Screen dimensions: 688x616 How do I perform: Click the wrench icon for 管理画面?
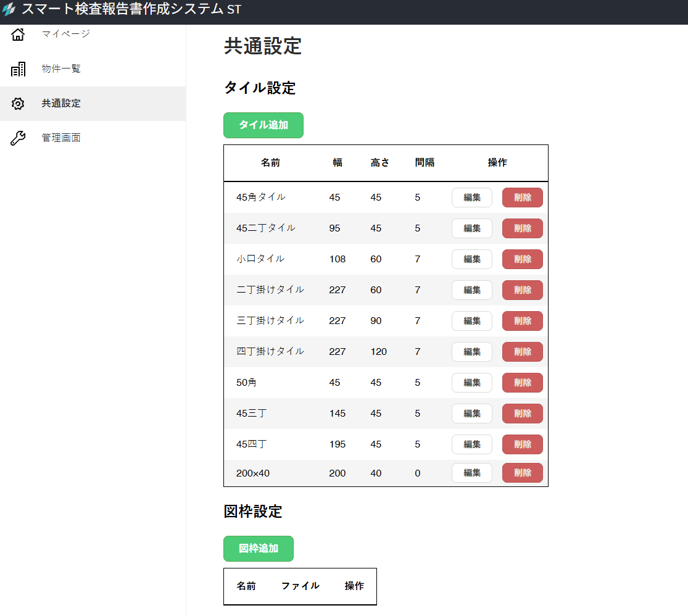pos(18,138)
